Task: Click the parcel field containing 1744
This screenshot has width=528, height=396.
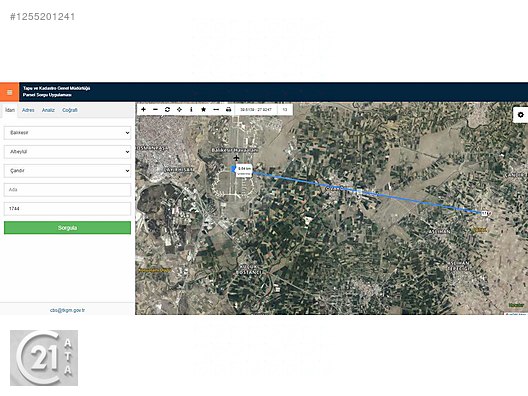Action: pos(67,209)
